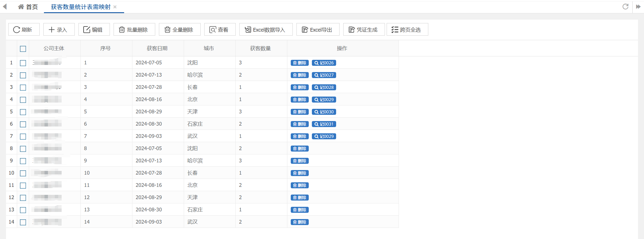Click Excel导出 to export the data
The width and height of the screenshot is (644, 239).
[318, 29]
